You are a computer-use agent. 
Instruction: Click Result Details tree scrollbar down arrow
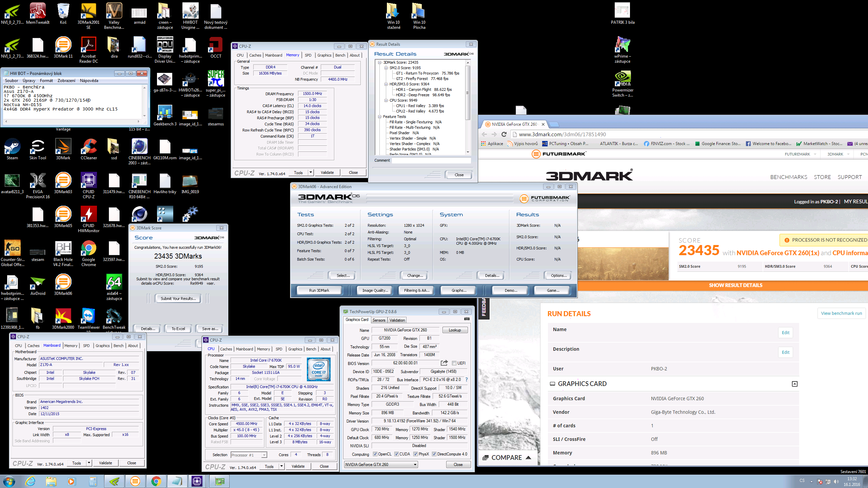pos(468,152)
